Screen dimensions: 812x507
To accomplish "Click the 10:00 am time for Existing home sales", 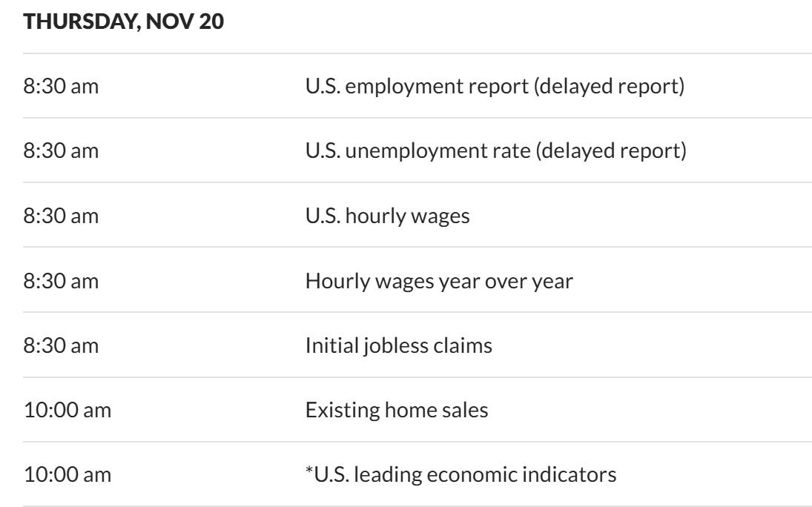I will click(67, 410).
